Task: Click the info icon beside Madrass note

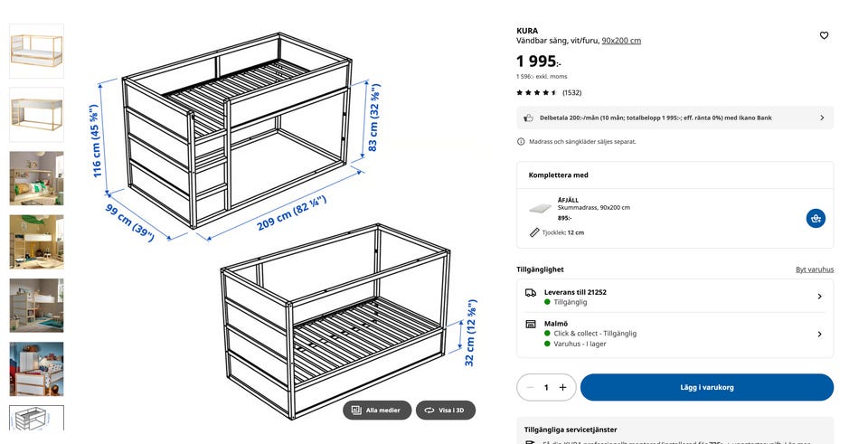Action: tap(521, 141)
